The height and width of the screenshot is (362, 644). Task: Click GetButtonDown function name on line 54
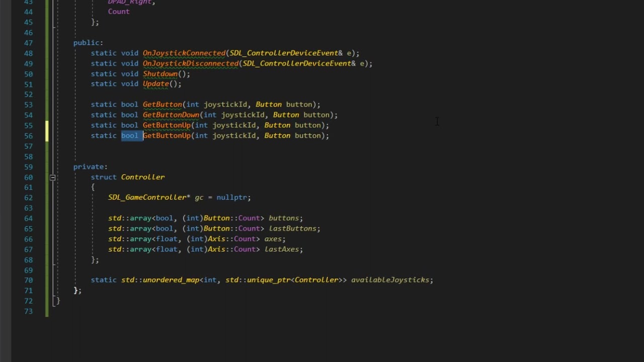pos(171,115)
